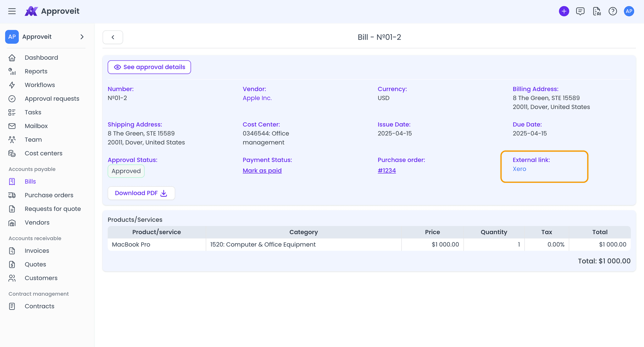Click the Workflows lightning icon
644x347 pixels.
(x=12, y=85)
